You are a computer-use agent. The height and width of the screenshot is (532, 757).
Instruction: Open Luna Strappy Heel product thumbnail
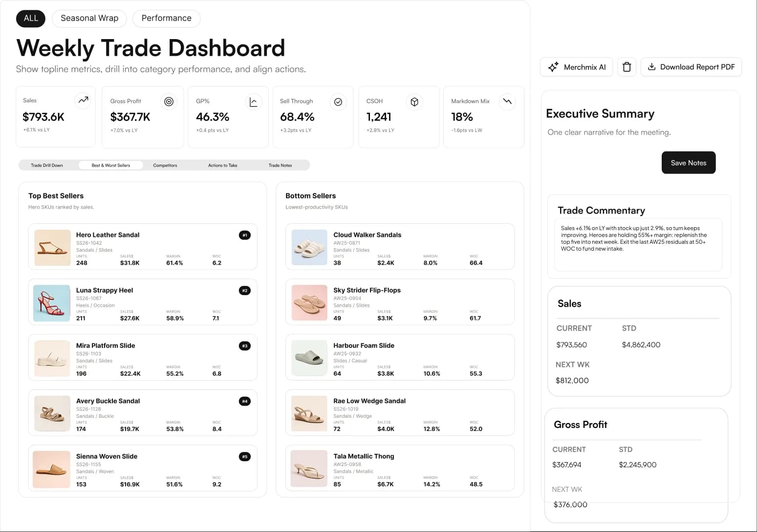[52, 303]
